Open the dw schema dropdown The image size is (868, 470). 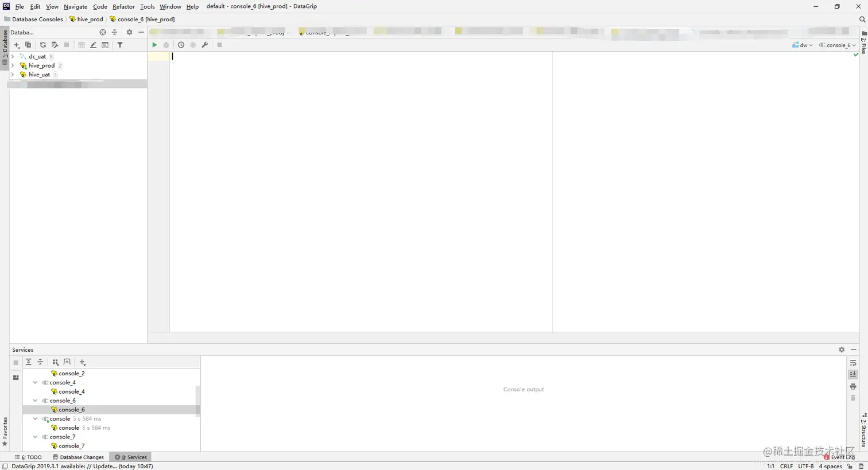click(803, 45)
